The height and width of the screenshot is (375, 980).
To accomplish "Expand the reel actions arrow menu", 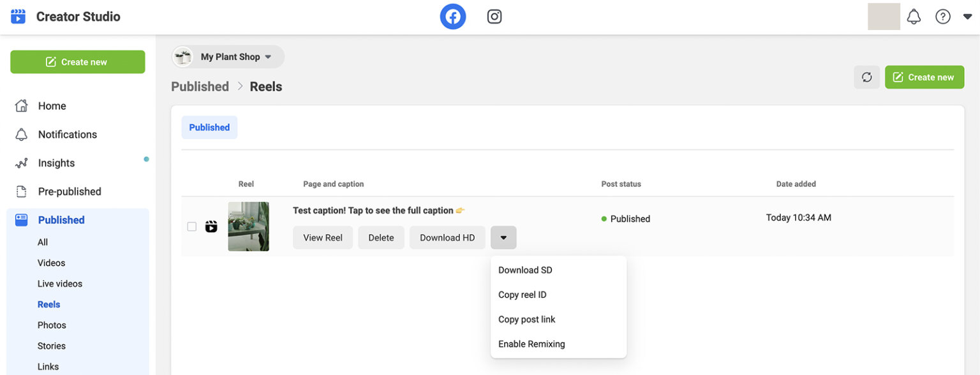I will [x=503, y=237].
